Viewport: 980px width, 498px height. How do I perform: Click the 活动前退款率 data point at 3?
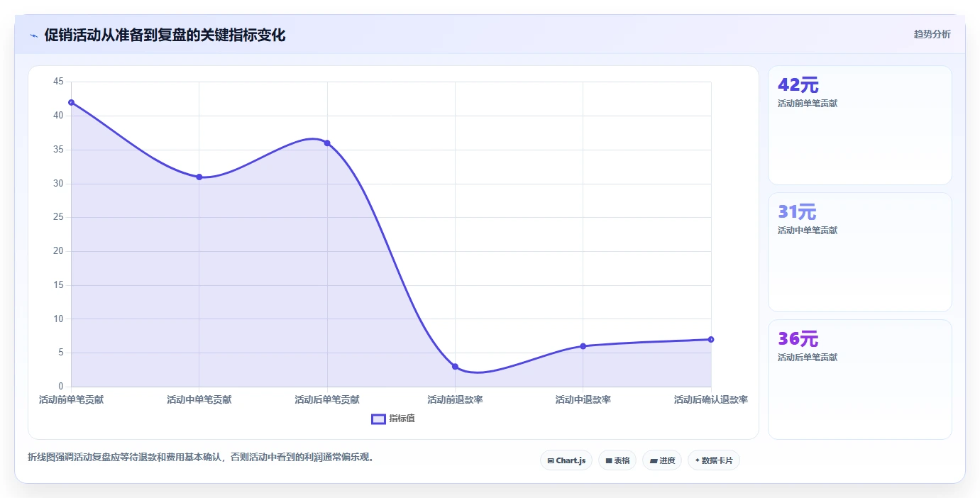pos(455,367)
